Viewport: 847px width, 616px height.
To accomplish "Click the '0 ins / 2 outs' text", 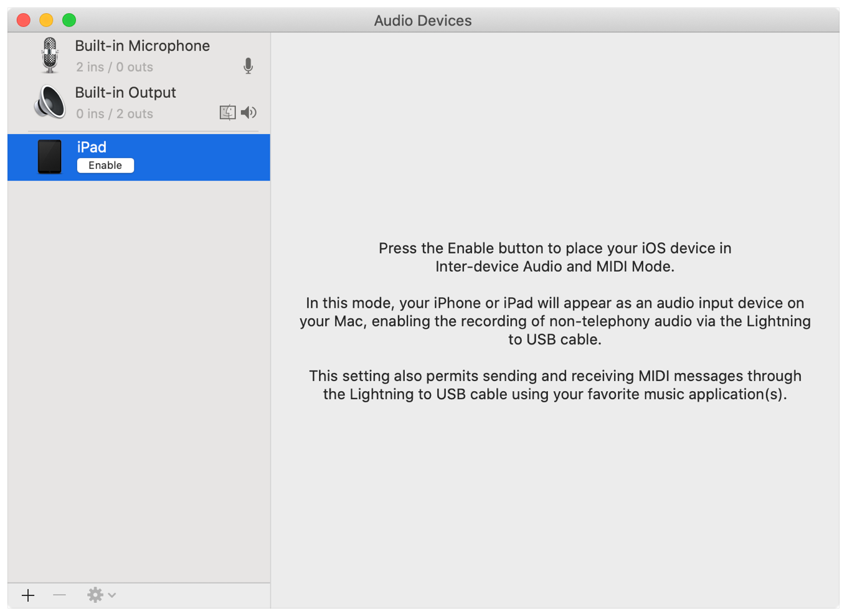I will 115,114.
